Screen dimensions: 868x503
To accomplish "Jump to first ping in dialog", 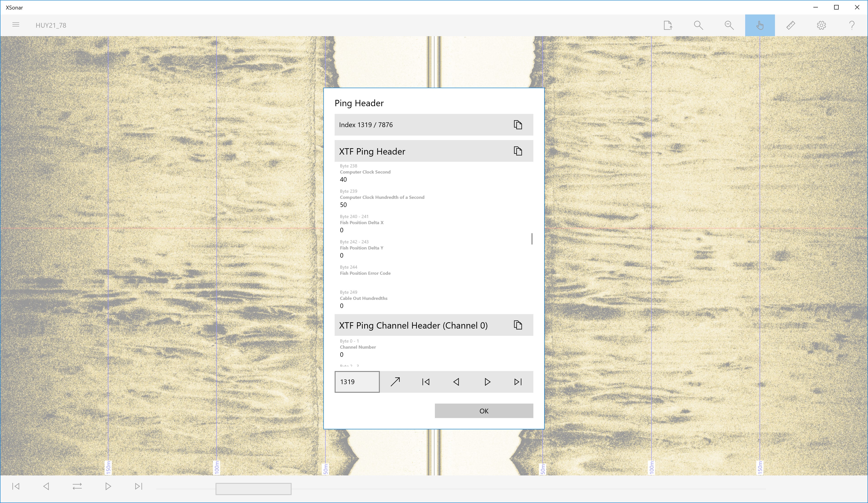I will click(x=426, y=382).
